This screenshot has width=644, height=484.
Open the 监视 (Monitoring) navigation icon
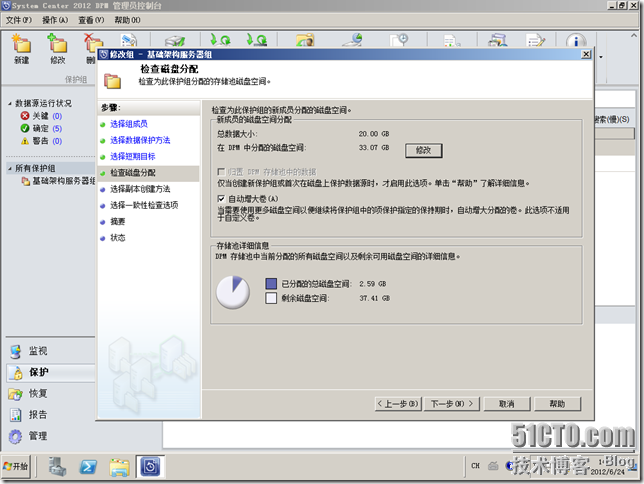click(16, 351)
